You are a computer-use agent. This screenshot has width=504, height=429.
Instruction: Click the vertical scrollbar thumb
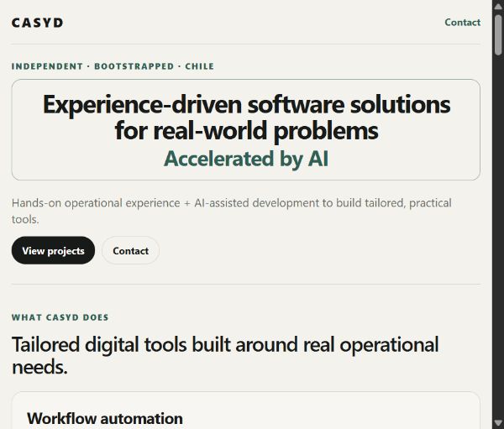(x=498, y=35)
